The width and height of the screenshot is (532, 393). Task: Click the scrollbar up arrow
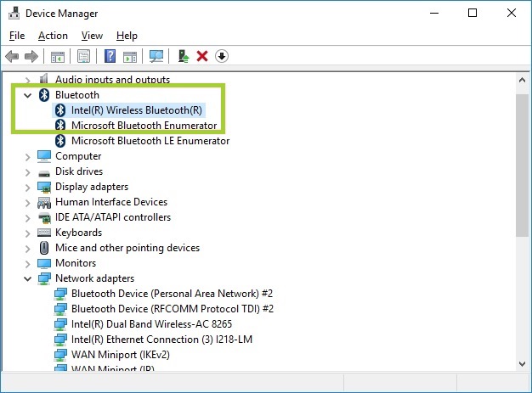[x=522, y=81]
